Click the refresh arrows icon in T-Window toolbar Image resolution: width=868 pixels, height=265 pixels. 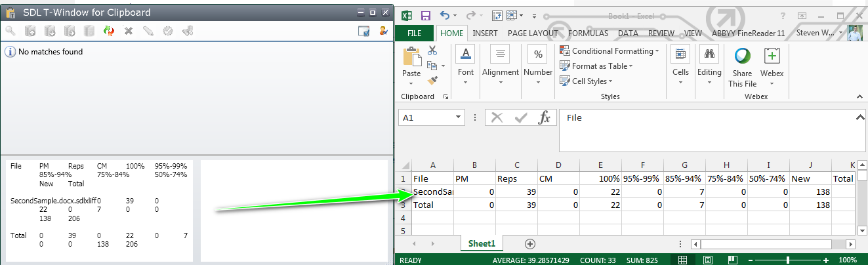pyautogui.click(x=109, y=31)
